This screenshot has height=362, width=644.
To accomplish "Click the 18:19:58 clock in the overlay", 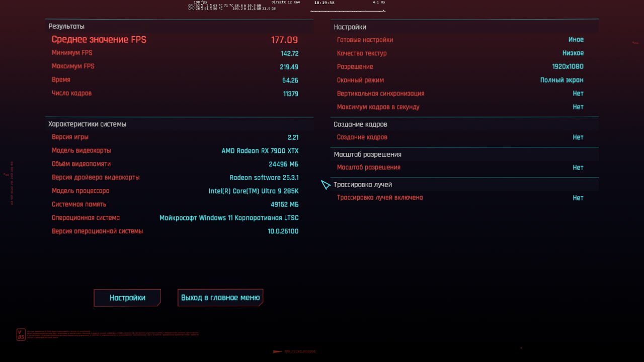I will [325, 3].
